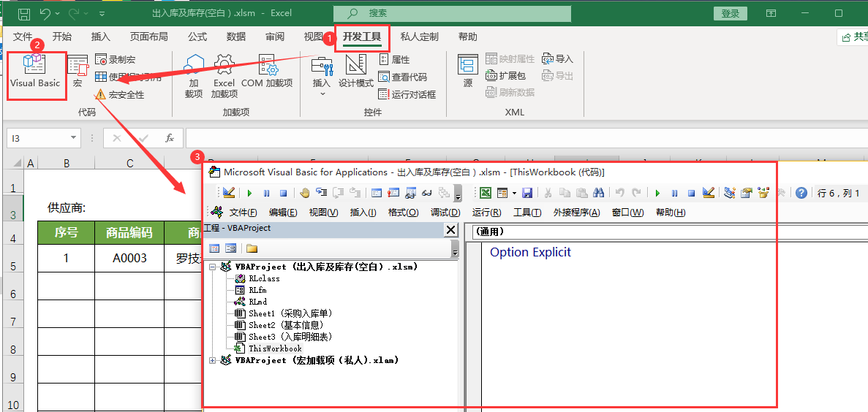Toggle Folders icon in project pane
This screenshot has height=412, width=868.
[252, 248]
